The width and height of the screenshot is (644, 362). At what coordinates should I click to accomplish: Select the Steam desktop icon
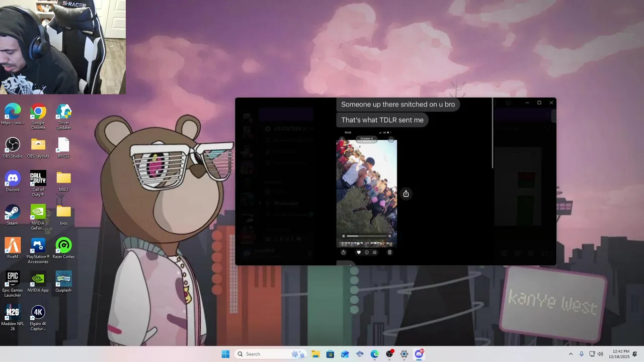click(13, 215)
